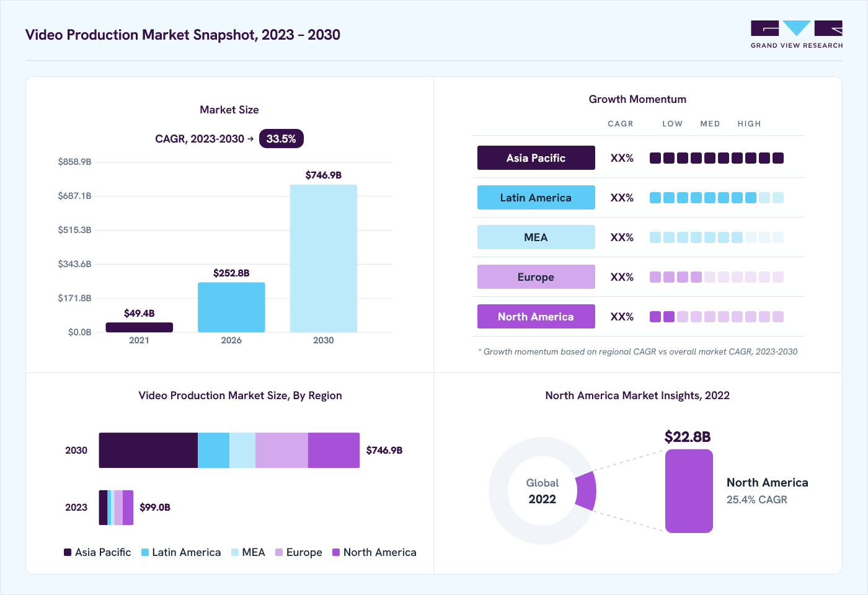Click the North America XX% CAGR value
This screenshot has width=868, height=595.
pyautogui.click(x=622, y=317)
